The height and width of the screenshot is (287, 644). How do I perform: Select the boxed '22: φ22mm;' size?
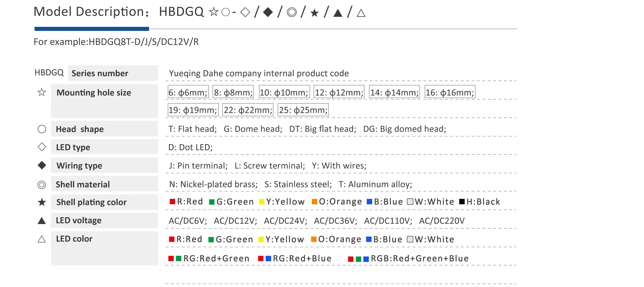click(248, 110)
